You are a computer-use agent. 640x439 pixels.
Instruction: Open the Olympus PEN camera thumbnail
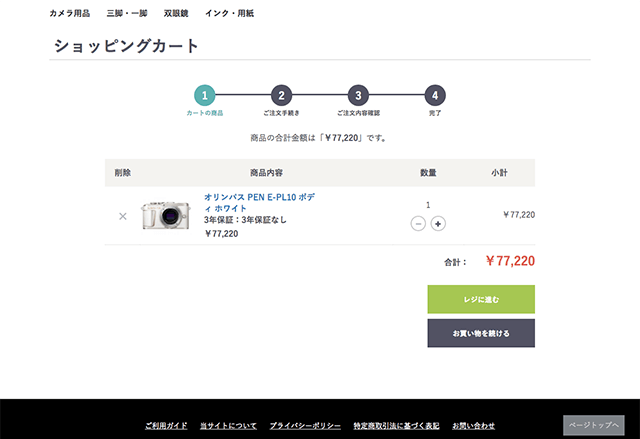click(x=166, y=215)
